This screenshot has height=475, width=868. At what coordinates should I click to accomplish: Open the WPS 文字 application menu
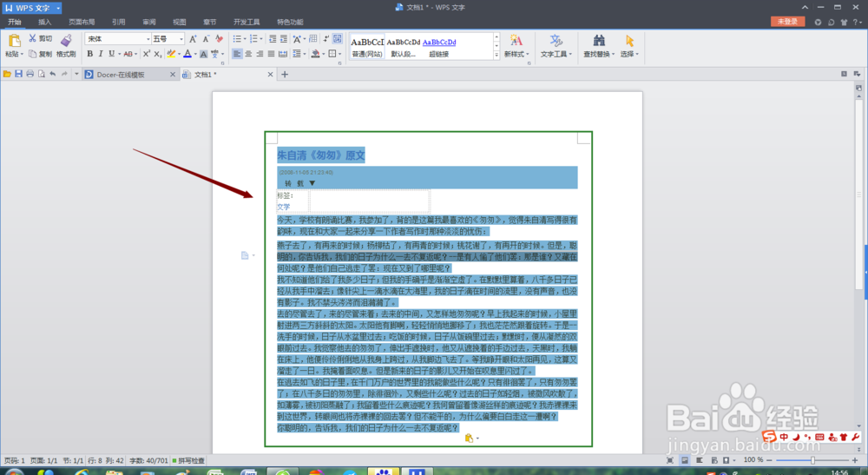click(x=31, y=8)
